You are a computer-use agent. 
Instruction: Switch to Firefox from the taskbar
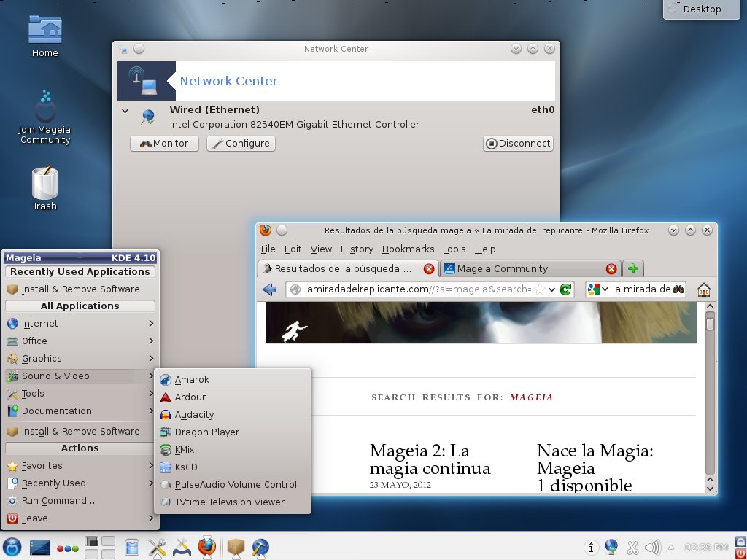point(206,547)
